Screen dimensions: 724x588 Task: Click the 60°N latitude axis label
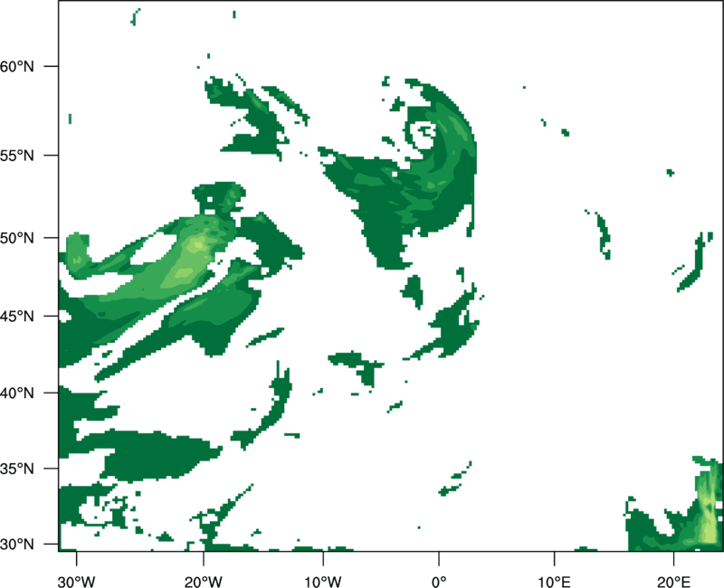(17, 67)
